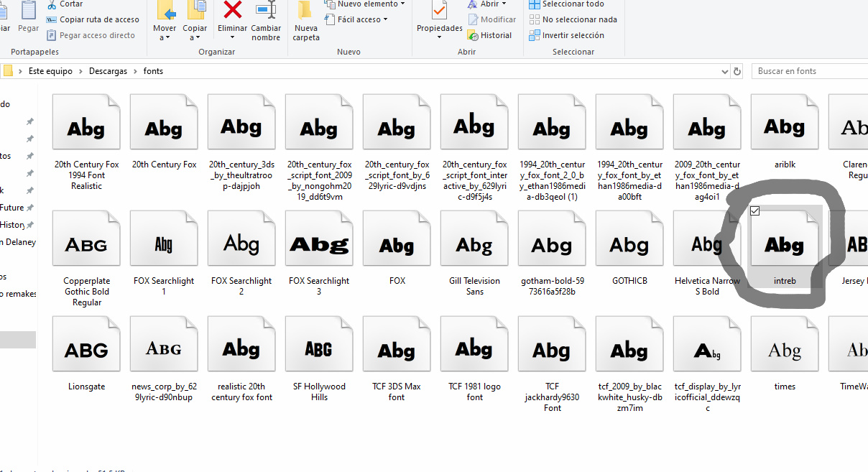Click the file name 'TCF 3DS Max font'
The width and height of the screenshot is (868, 472).
pos(397,392)
